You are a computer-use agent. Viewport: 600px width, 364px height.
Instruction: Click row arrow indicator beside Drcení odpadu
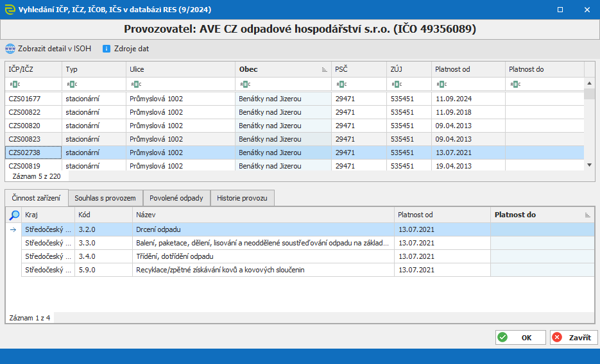tap(13, 229)
